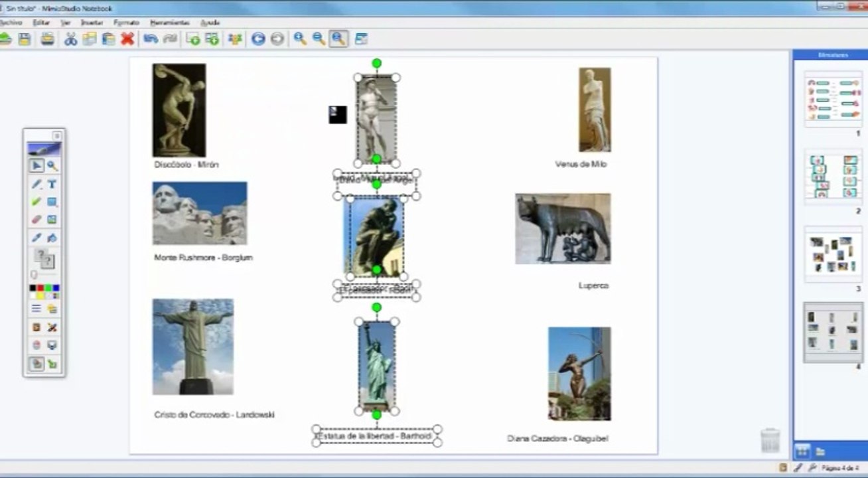Click the transparency squares icon with question marks
The image size is (868, 478).
(44, 259)
